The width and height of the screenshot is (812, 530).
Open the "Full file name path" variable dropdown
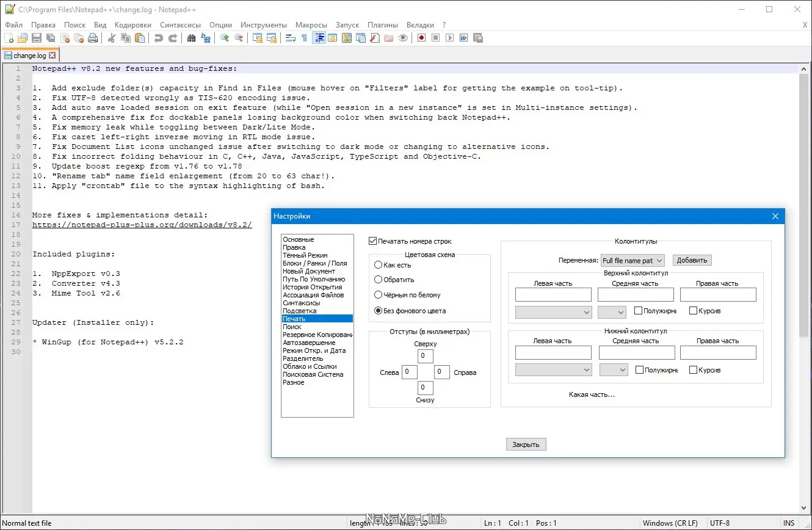tap(633, 261)
